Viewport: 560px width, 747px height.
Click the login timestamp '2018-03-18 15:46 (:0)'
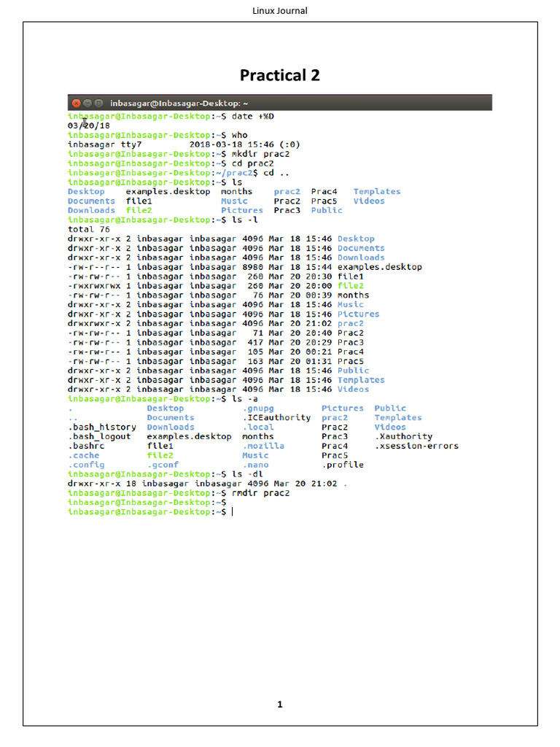(x=245, y=144)
